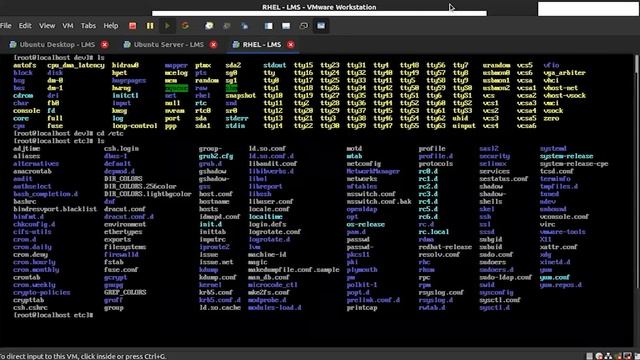Image resolution: width=640 pixels, height=360 pixels.
Task: Open the View menu
Action: [x=47, y=25]
